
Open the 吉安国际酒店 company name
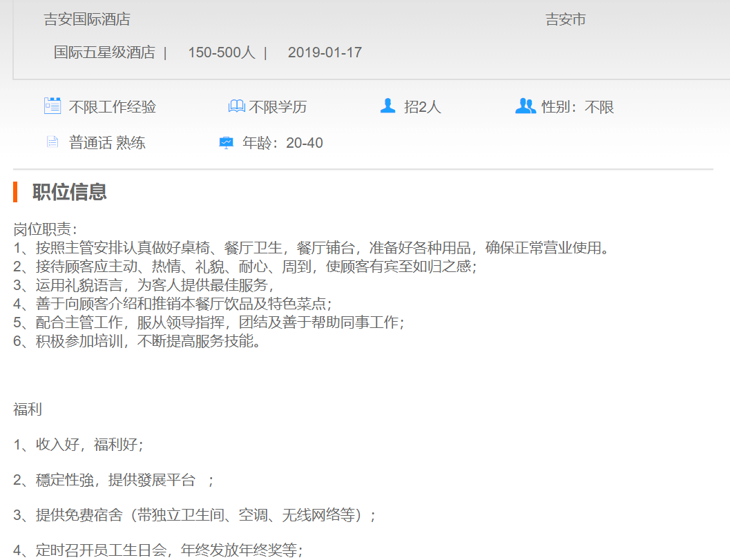(87, 19)
